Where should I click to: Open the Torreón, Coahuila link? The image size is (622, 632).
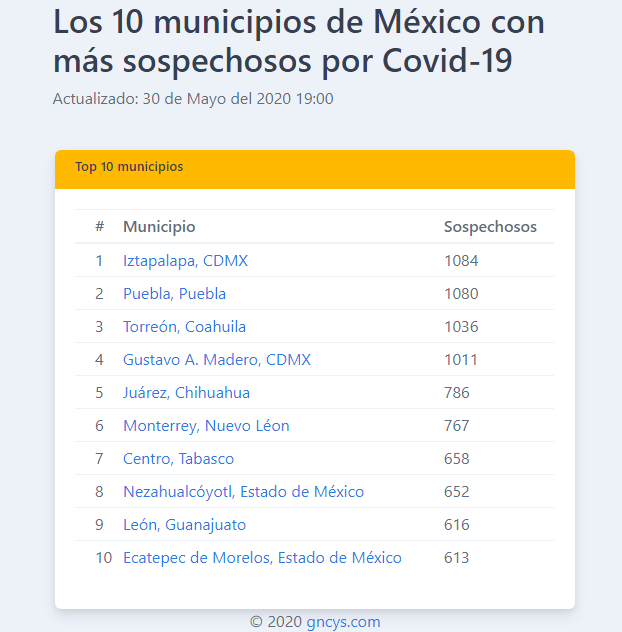184,327
